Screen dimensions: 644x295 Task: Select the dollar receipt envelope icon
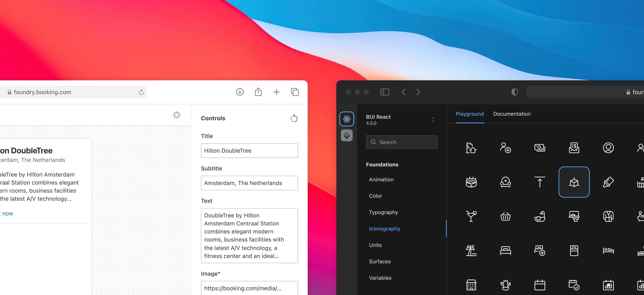click(x=574, y=148)
